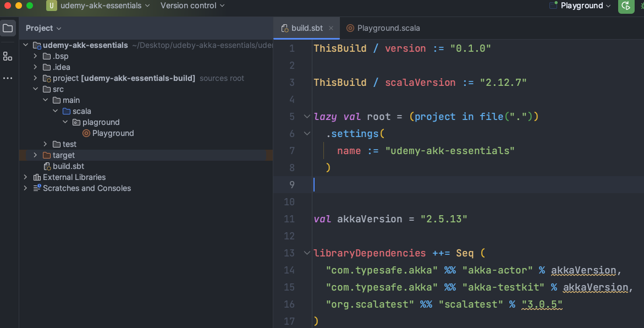Collapse the main folder
Viewport: 644px width, 328px height.
[x=46, y=100]
